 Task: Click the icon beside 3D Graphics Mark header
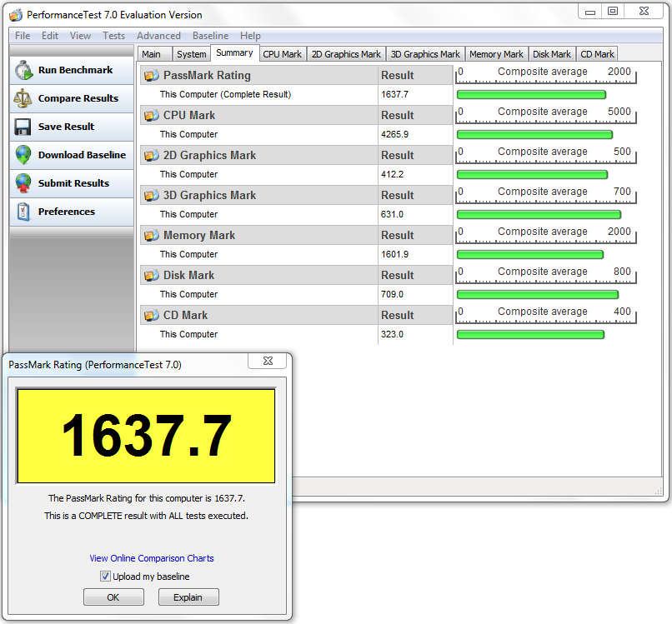[x=151, y=196]
